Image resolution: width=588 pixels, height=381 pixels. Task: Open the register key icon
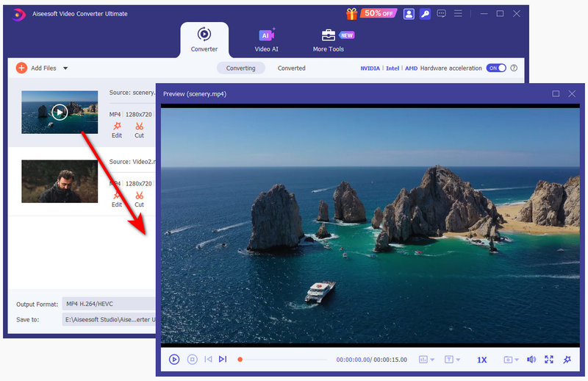click(425, 13)
